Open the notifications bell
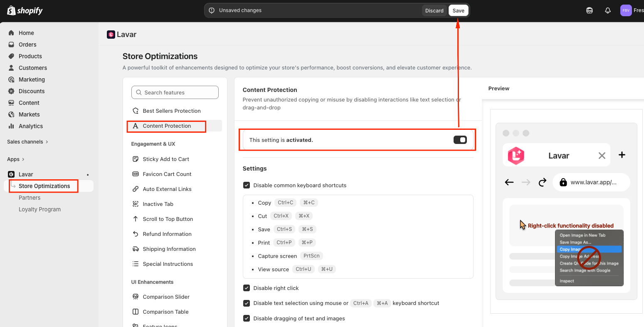 pos(608,10)
